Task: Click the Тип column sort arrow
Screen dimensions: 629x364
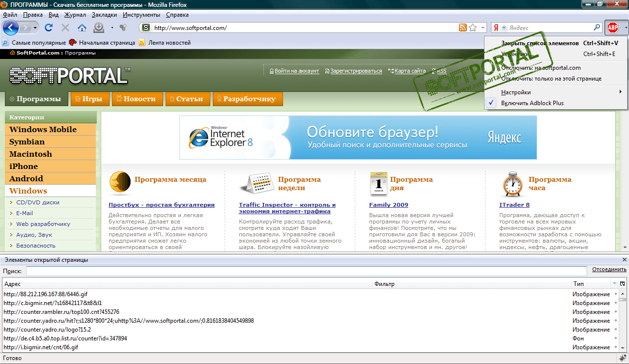Action: click(615, 284)
